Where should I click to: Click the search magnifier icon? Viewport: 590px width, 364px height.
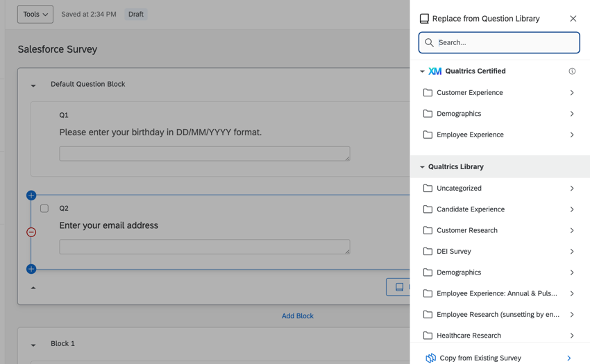point(430,43)
